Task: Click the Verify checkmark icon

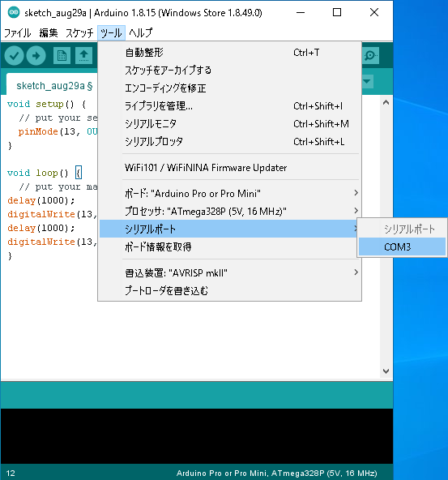Action: 14,56
